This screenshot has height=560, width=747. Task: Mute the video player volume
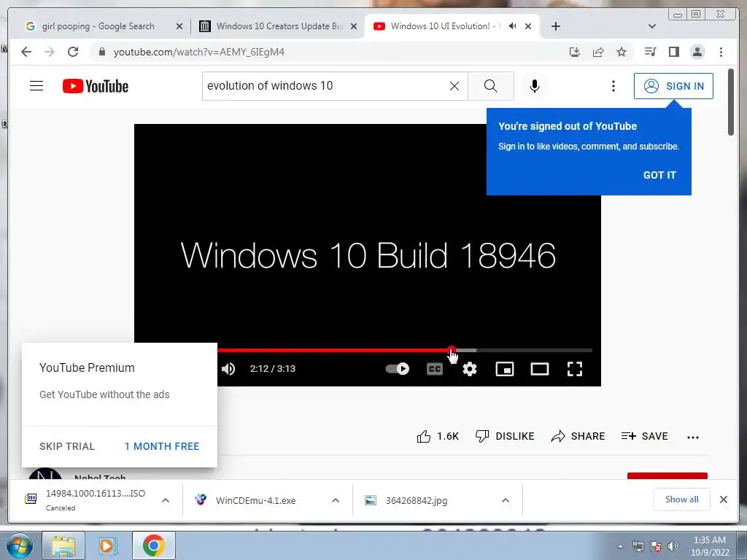click(228, 369)
